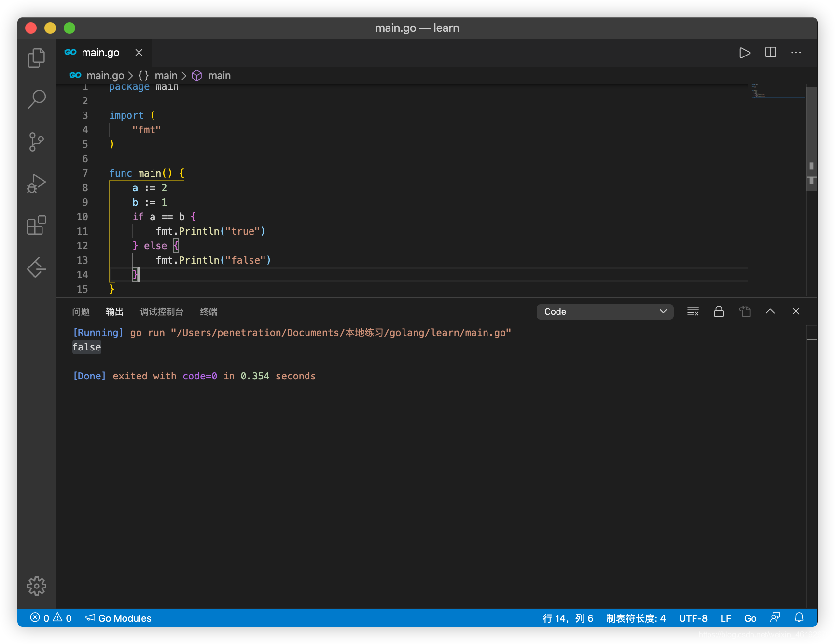The width and height of the screenshot is (835, 644).
Task: Close the bottom panel
Action: pos(796,311)
